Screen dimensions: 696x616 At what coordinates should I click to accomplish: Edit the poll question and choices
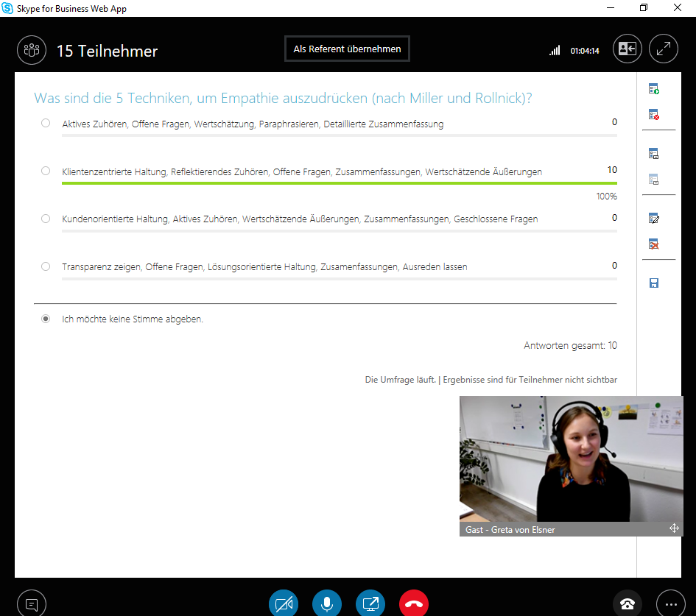pos(653,218)
